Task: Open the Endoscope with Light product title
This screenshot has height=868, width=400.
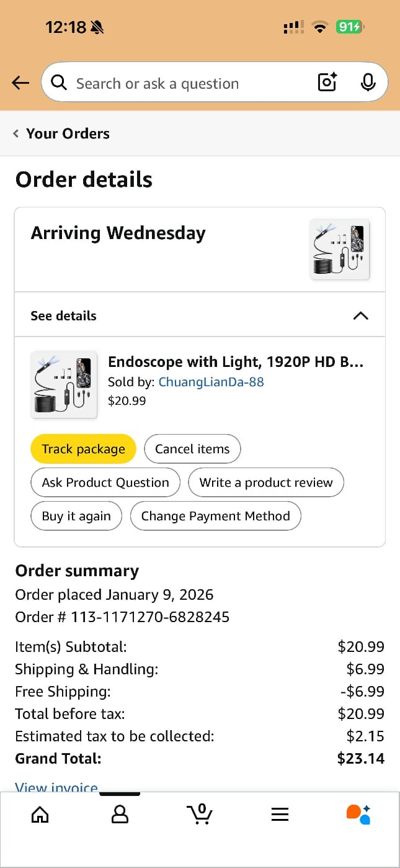Action: [236, 362]
